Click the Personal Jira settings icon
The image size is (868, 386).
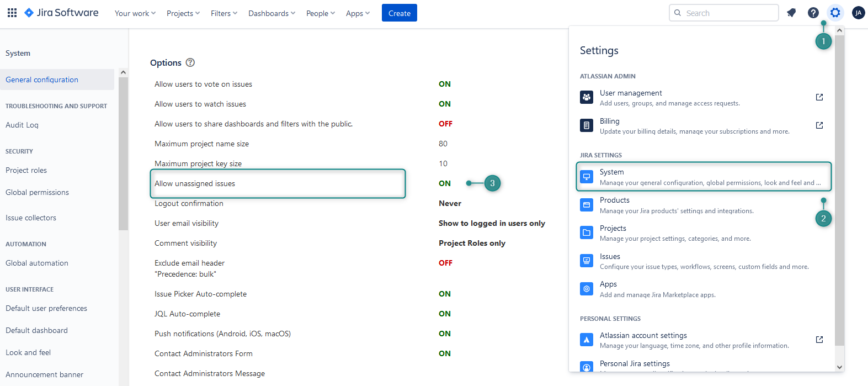click(587, 367)
